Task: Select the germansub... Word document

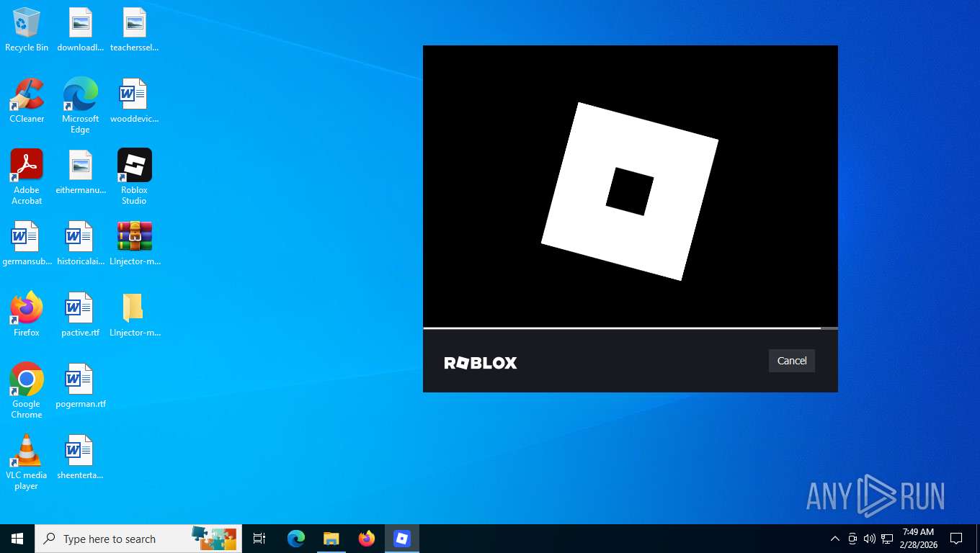Action: coord(27,244)
